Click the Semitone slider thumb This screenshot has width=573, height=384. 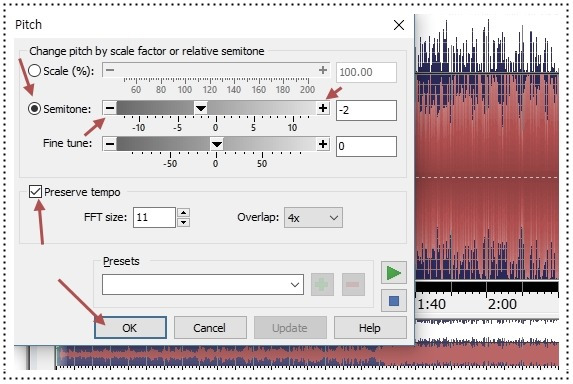pos(201,108)
